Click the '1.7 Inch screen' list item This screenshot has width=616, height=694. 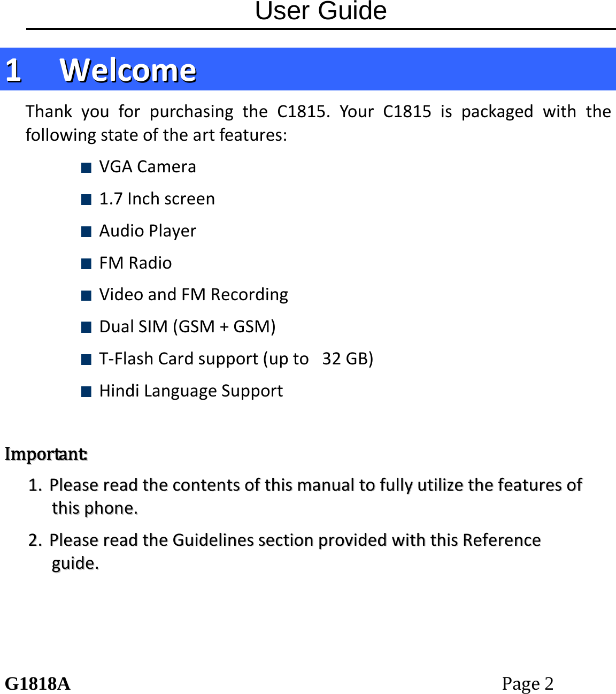157,199
